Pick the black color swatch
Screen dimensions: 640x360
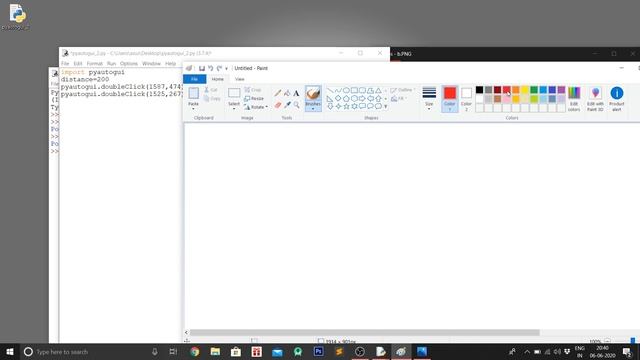pyautogui.click(x=480, y=90)
